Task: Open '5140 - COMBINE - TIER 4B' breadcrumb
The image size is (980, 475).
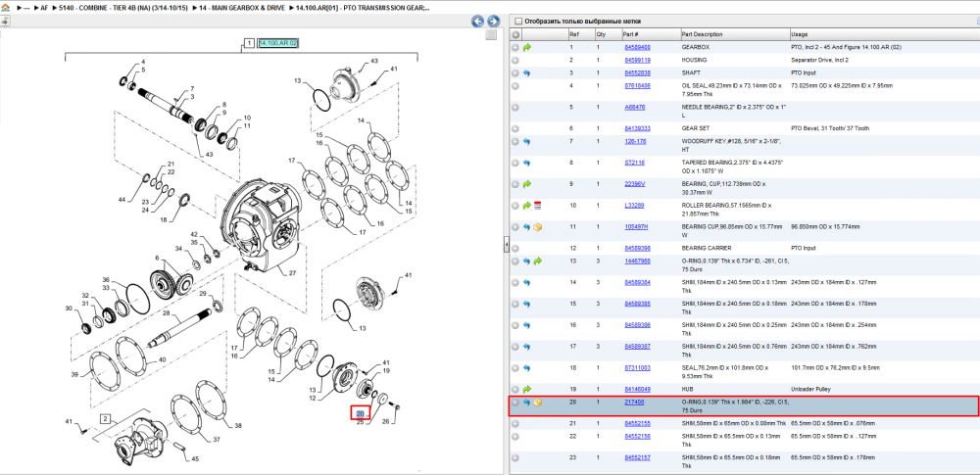Action: 123,8
